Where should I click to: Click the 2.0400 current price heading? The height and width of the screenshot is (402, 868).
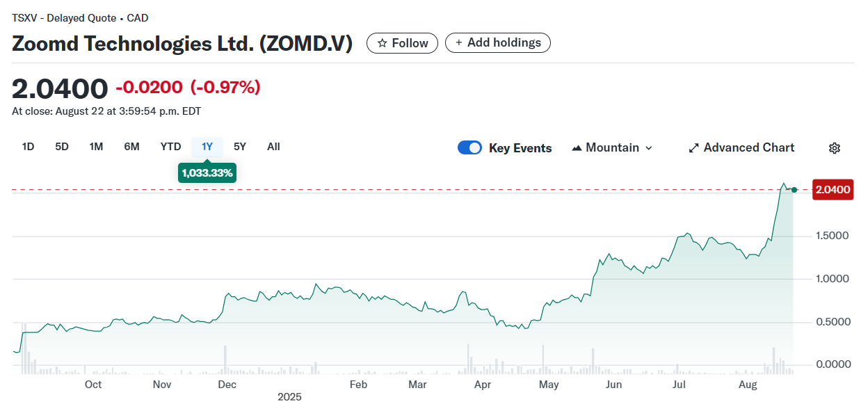point(60,88)
